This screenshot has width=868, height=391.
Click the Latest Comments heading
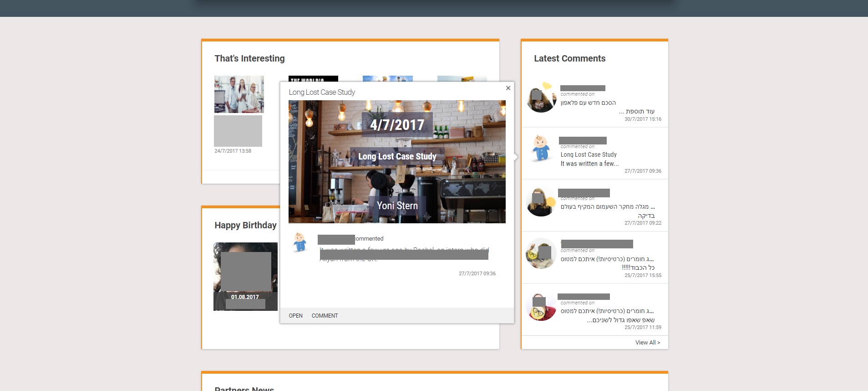tap(569, 58)
